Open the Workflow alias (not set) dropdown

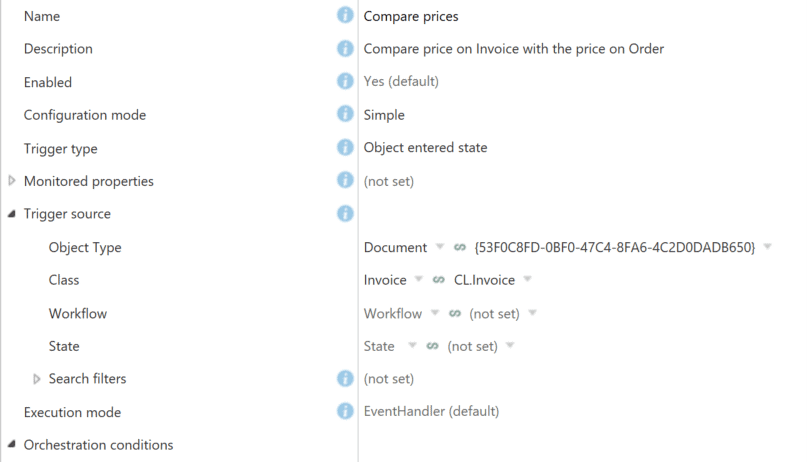533,312
